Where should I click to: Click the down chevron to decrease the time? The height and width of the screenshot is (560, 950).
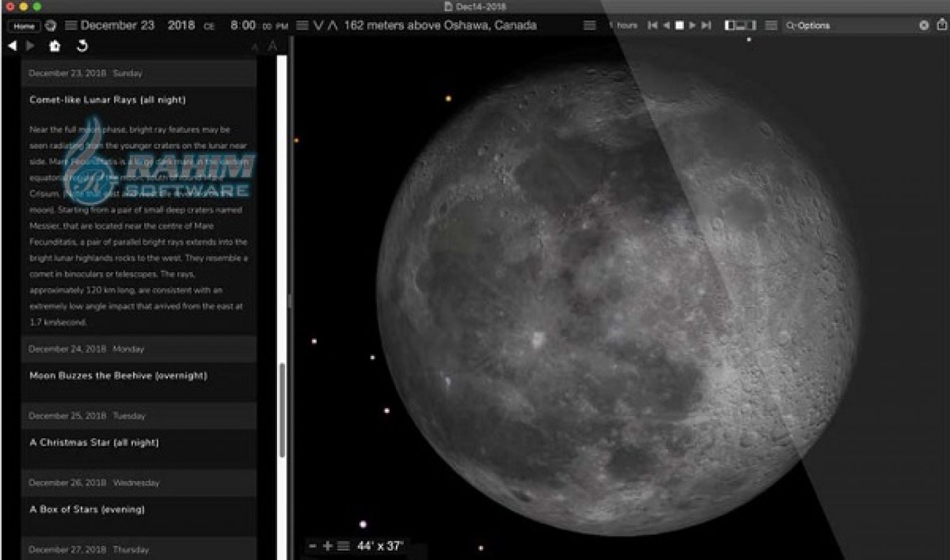click(x=320, y=25)
